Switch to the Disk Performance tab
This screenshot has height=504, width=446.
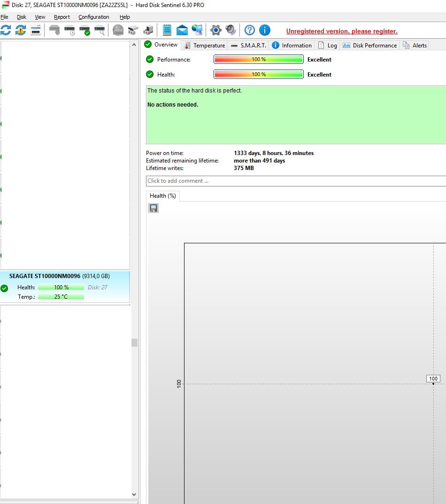pyautogui.click(x=370, y=45)
